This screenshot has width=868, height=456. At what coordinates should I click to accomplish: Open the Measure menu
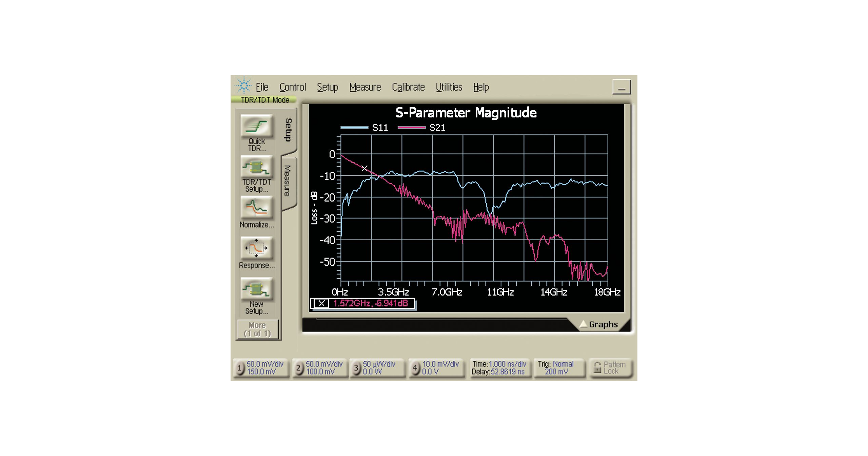pyautogui.click(x=365, y=88)
